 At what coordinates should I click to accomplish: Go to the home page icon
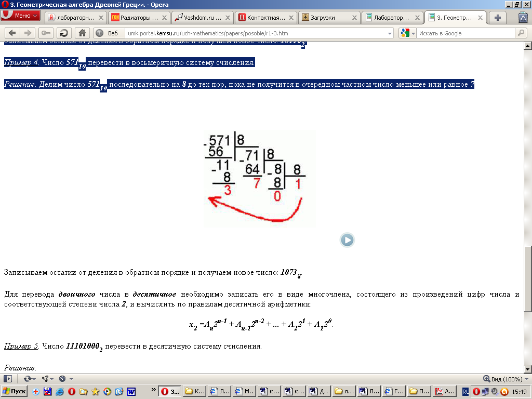pos(82,33)
